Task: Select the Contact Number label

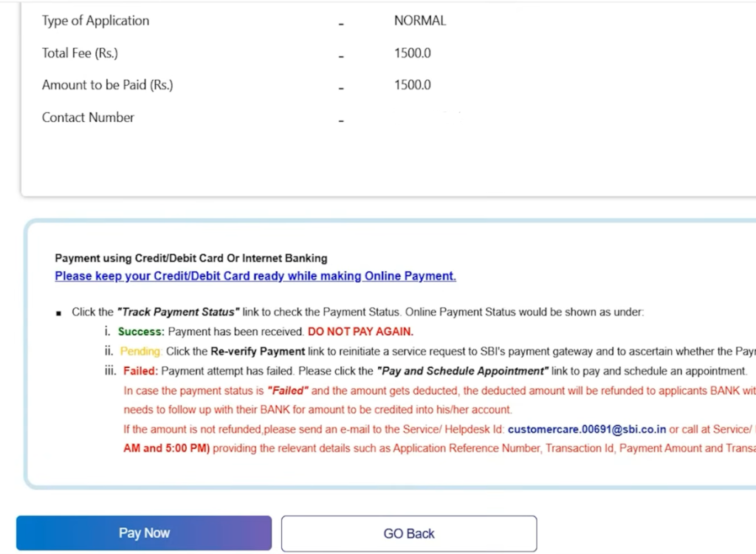Action: (88, 117)
